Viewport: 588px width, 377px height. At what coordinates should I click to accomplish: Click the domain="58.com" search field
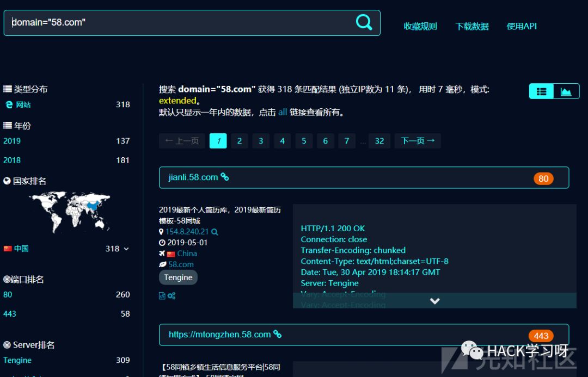tap(192, 23)
